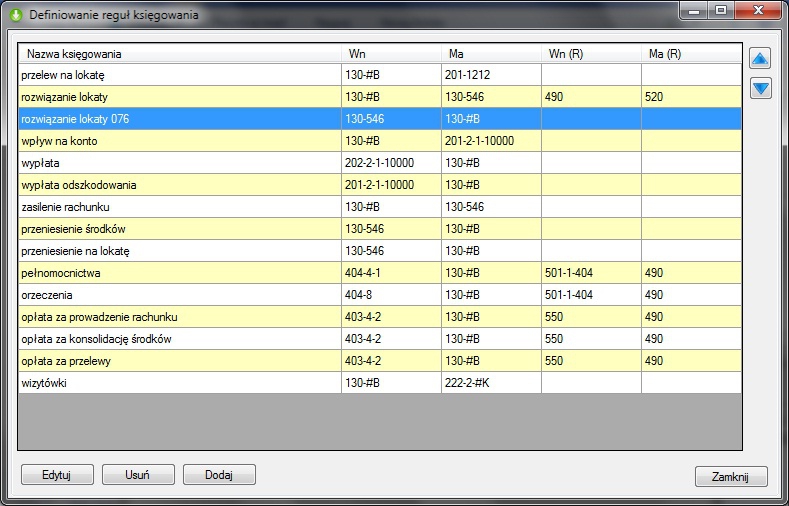Click Wn (R) cell '501-1-404' in pełnomocnictwa row
The width and height of the screenshot is (789, 506).
591,273
